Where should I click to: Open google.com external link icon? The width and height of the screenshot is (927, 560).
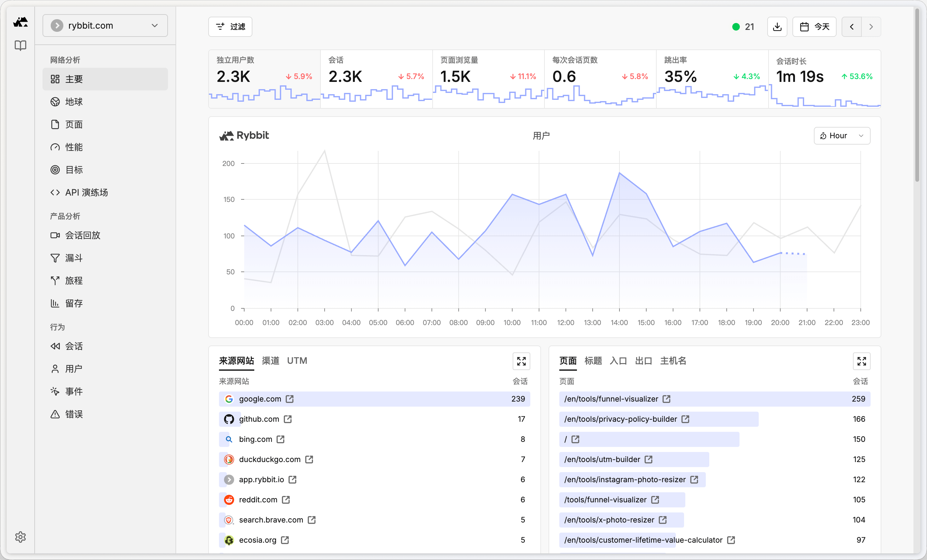point(289,399)
